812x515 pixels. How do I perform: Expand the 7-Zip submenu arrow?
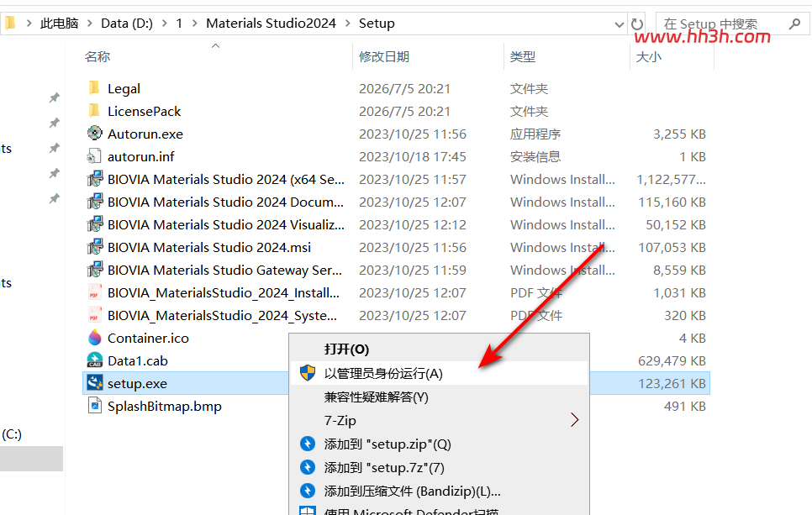click(x=574, y=420)
